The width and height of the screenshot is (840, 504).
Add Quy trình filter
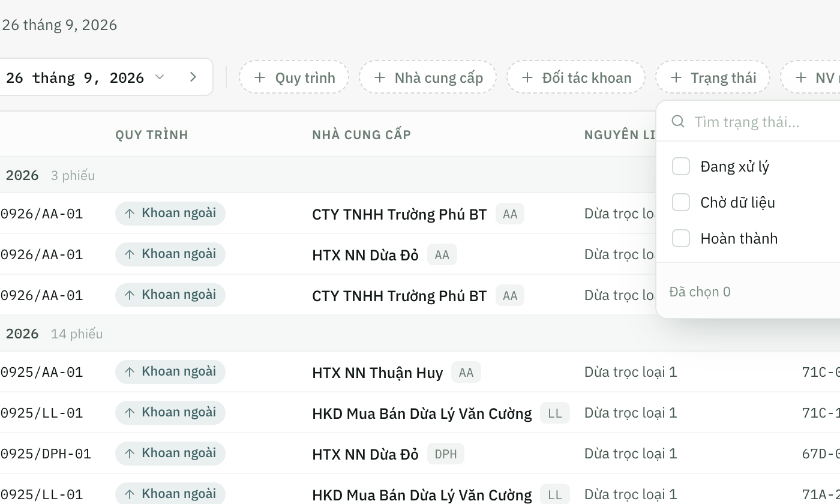[x=294, y=77]
